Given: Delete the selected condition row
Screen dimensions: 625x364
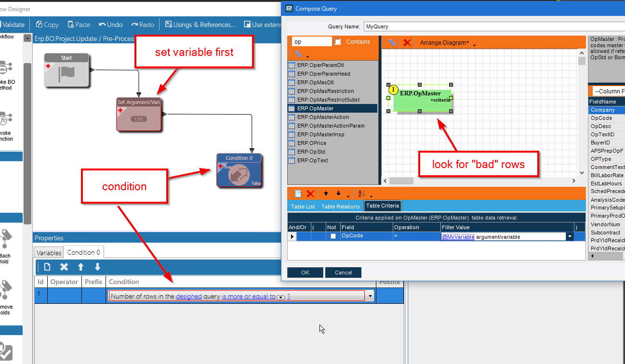Looking at the screenshot, I should (x=64, y=267).
